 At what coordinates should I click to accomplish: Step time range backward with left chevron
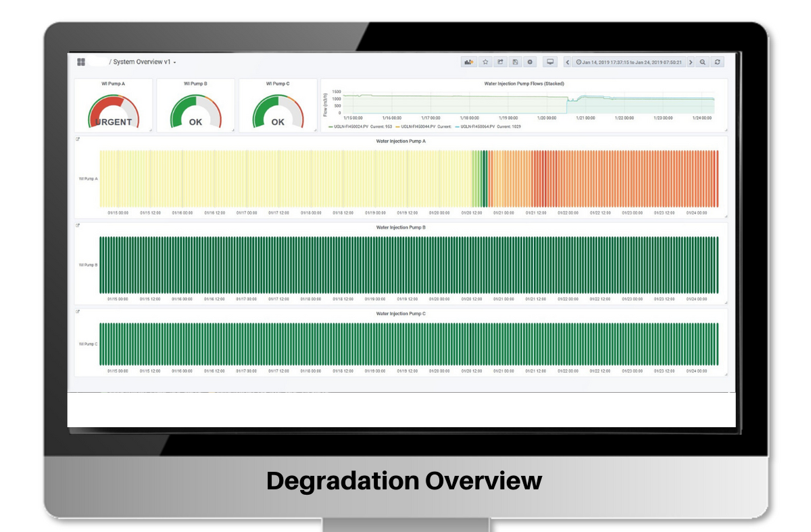tap(567, 62)
